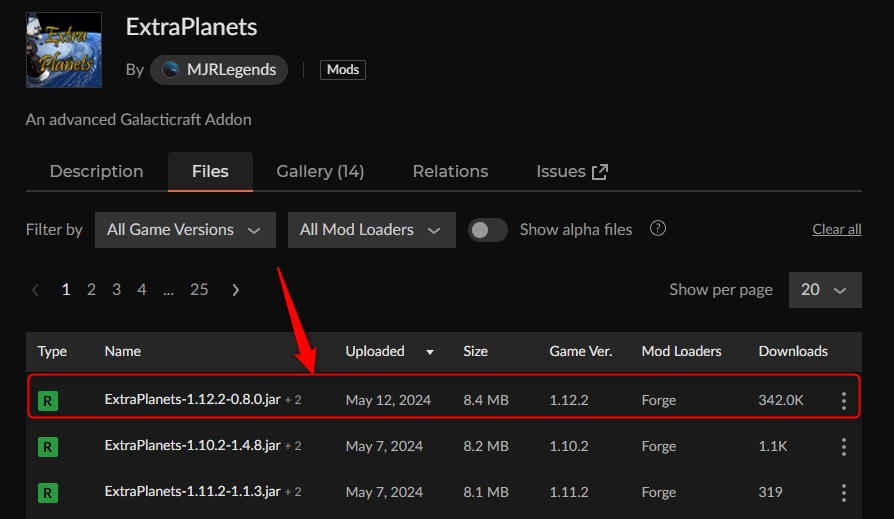Viewport: 894px width, 519px height.
Task: Open the ExtraPlanets-1.11.2-1.1.3.jar file
Action: pyautogui.click(x=193, y=491)
